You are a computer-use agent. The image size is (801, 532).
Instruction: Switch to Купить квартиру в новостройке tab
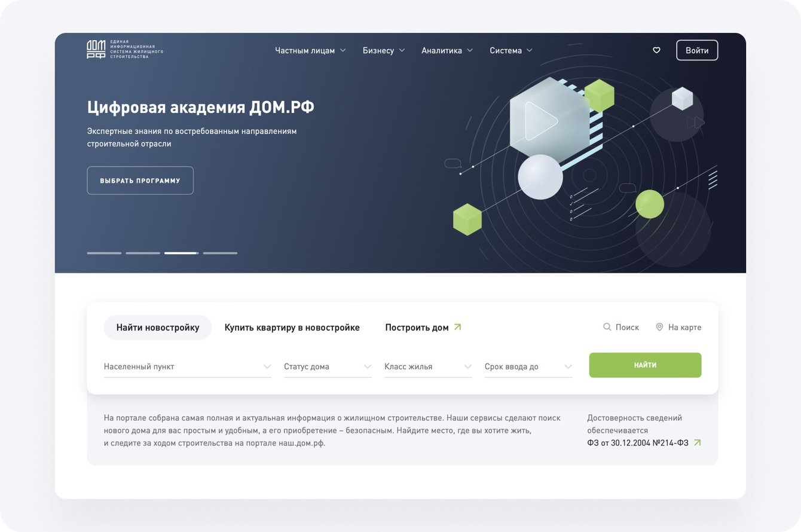click(292, 328)
